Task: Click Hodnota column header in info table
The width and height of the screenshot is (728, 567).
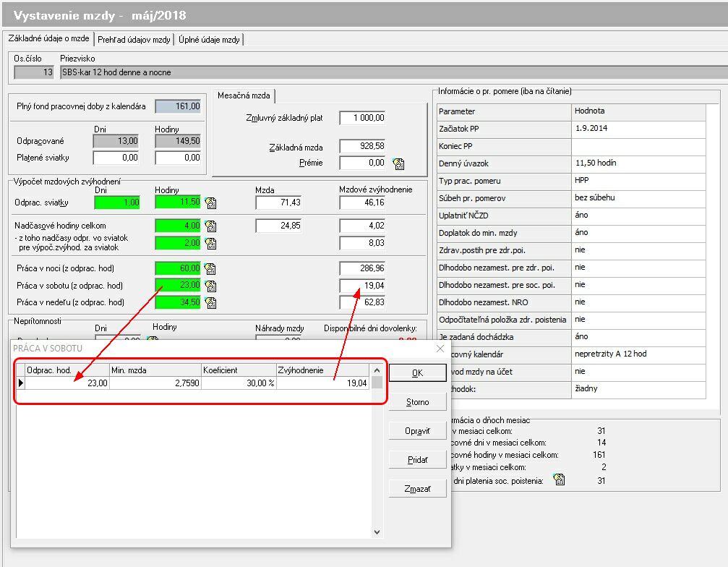Action: click(638, 111)
